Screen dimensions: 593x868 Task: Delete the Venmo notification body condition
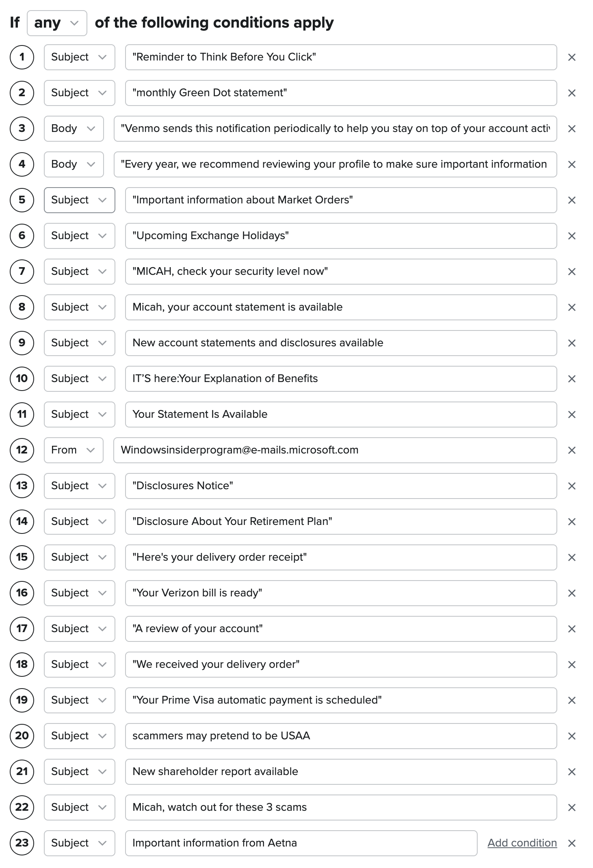pos(571,129)
